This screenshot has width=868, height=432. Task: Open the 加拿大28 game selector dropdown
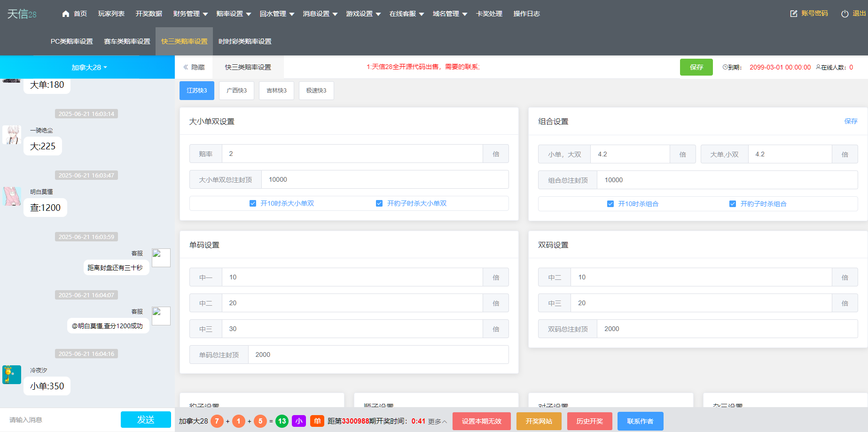tap(87, 67)
